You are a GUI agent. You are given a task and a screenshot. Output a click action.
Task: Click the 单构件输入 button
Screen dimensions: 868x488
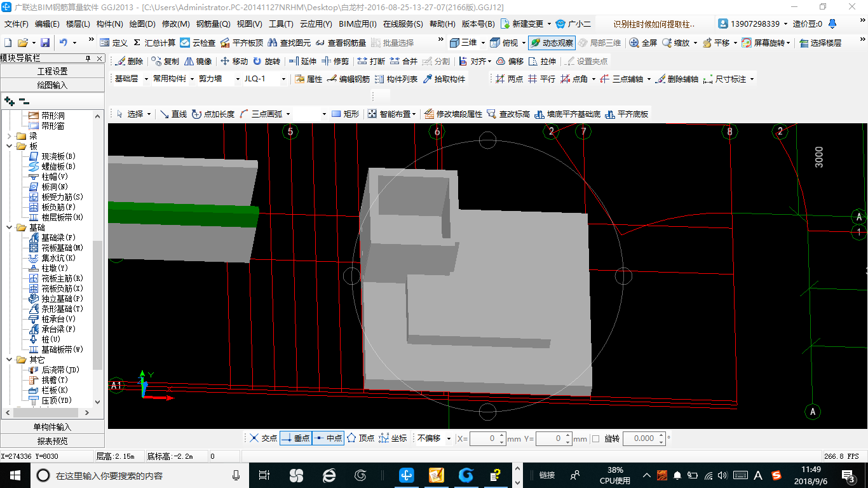click(52, 427)
